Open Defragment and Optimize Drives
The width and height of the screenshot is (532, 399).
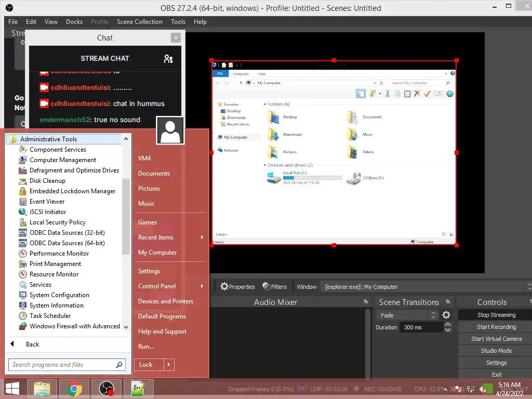pos(69,170)
